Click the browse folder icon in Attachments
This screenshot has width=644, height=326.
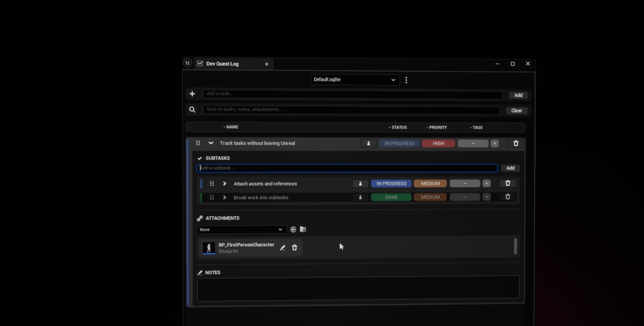click(x=303, y=230)
